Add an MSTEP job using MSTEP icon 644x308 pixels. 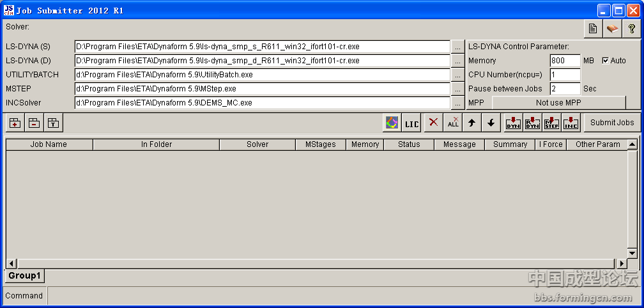tap(552, 123)
